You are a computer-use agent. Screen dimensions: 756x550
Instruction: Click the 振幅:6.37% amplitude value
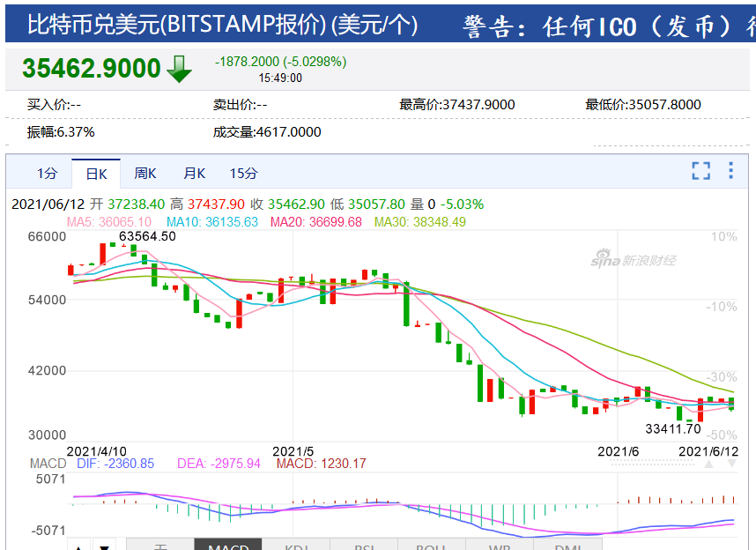tap(61, 131)
